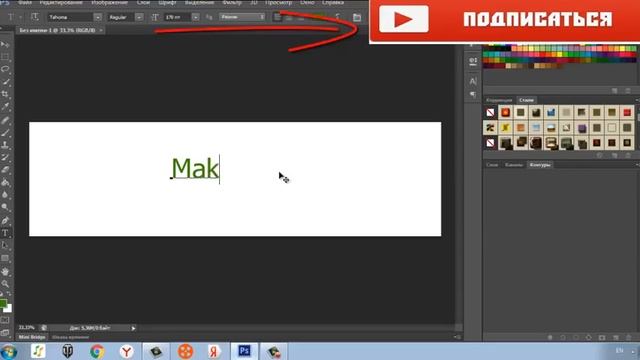
Task: Close the document tab Без имени-1
Action: click(101, 30)
